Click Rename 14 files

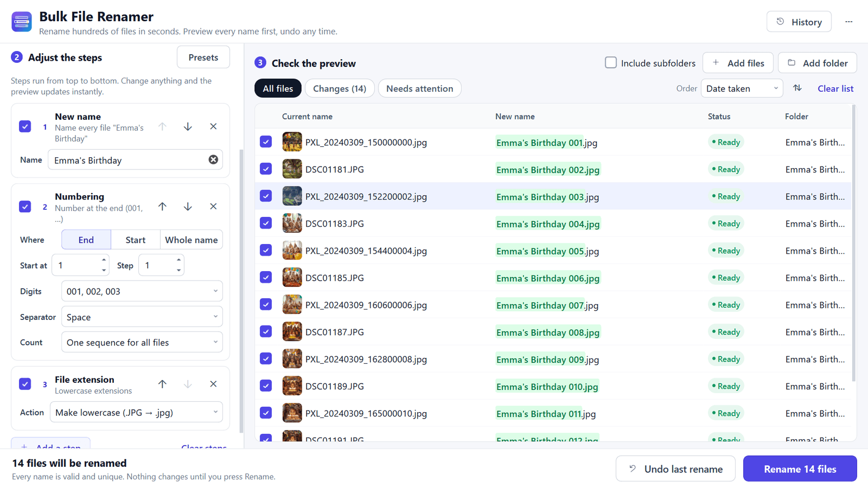point(800,468)
